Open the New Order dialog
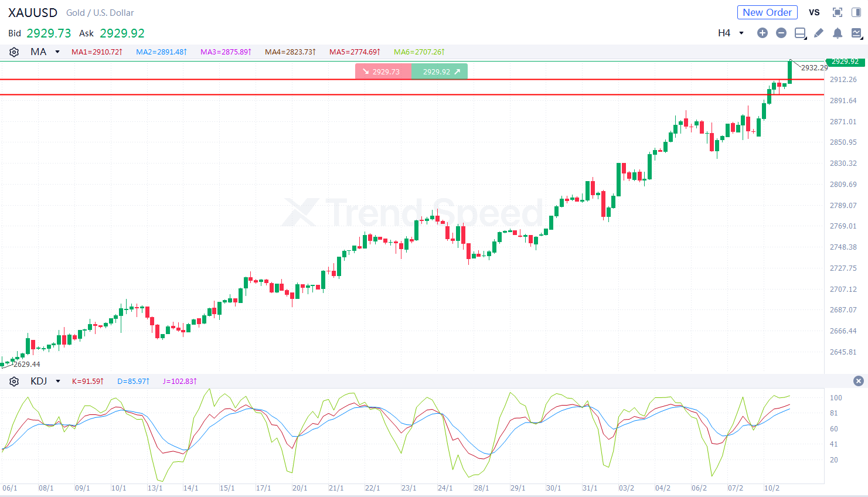Viewport: 868px width, 497px height. coord(767,12)
